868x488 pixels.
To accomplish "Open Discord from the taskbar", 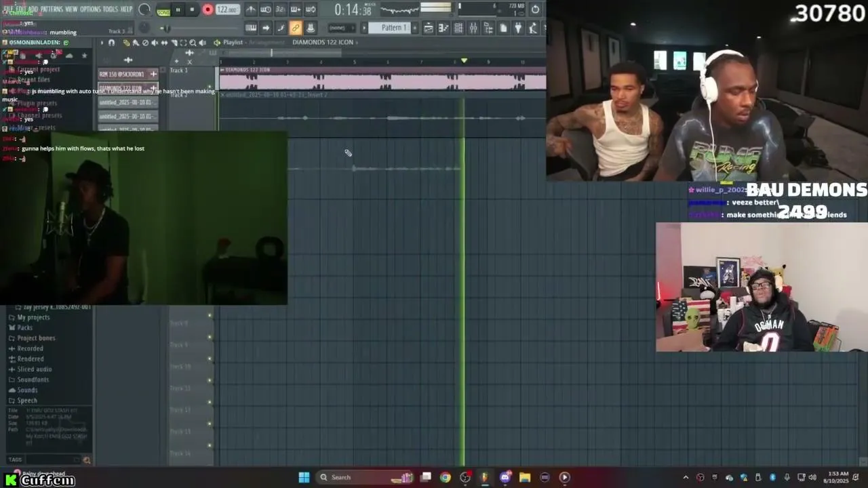I will (x=505, y=477).
